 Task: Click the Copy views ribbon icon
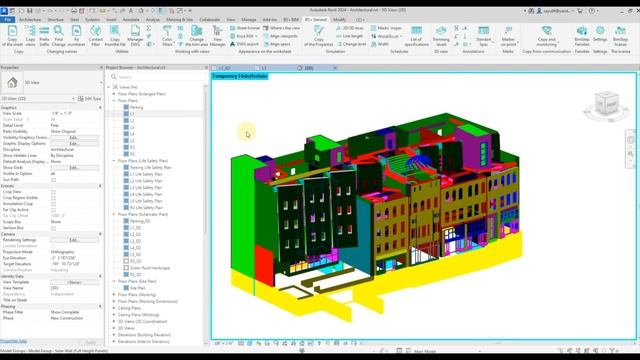click(x=30, y=35)
